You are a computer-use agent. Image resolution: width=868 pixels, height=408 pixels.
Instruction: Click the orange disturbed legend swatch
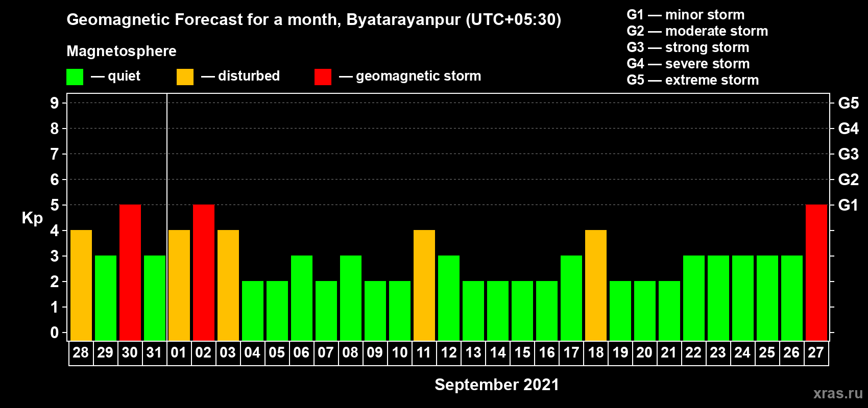coord(185,77)
